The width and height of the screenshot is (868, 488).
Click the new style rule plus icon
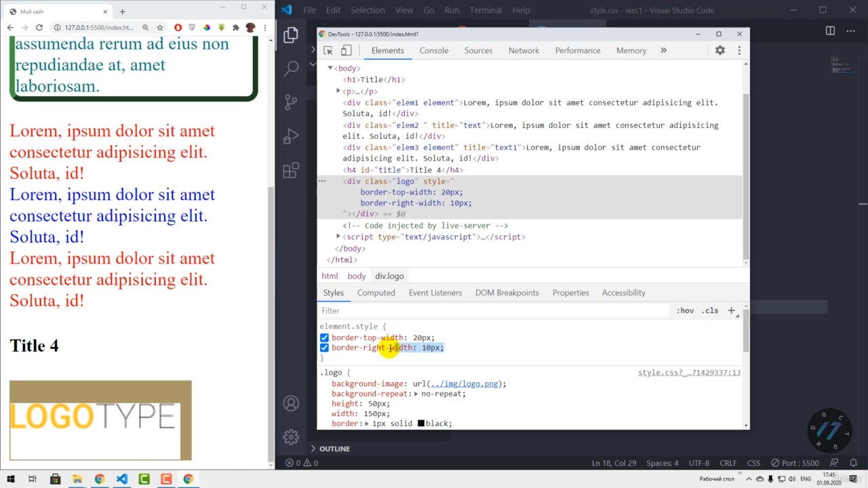731,310
